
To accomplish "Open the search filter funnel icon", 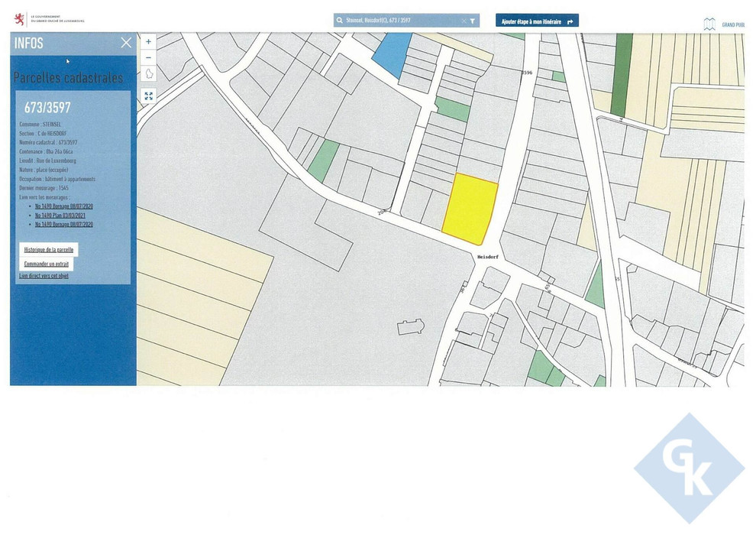I will point(473,21).
